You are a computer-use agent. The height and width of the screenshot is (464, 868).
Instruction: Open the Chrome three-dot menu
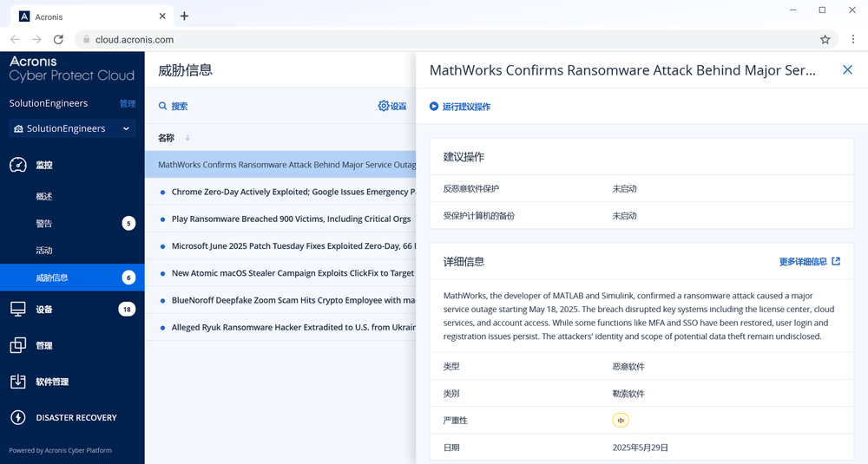[852, 39]
